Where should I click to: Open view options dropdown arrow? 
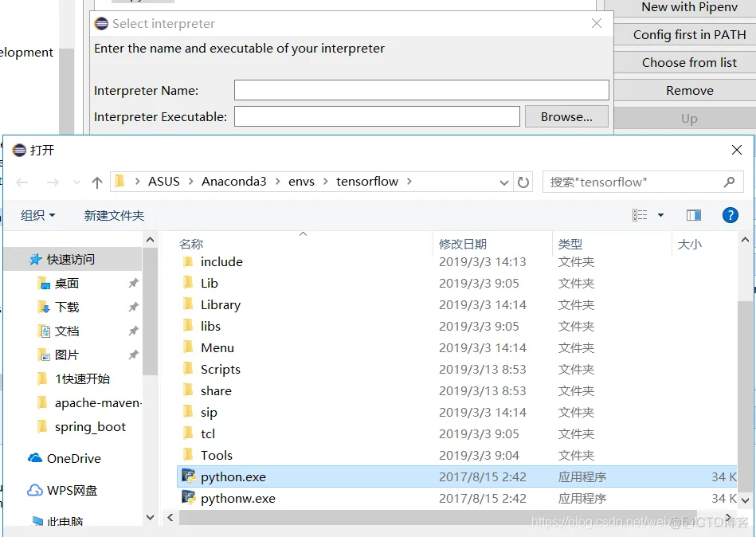(660, 215)
